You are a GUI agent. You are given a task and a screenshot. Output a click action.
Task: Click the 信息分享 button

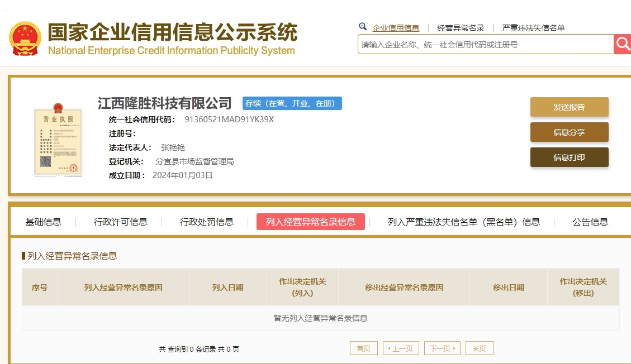point(569,132)
